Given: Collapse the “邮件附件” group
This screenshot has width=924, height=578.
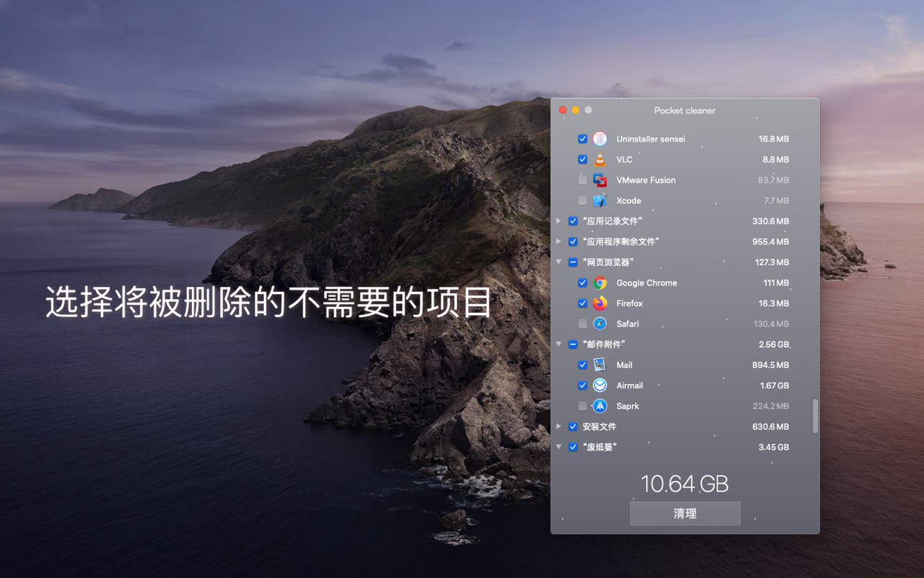Looking at the screenshot, I should (559, 344).
